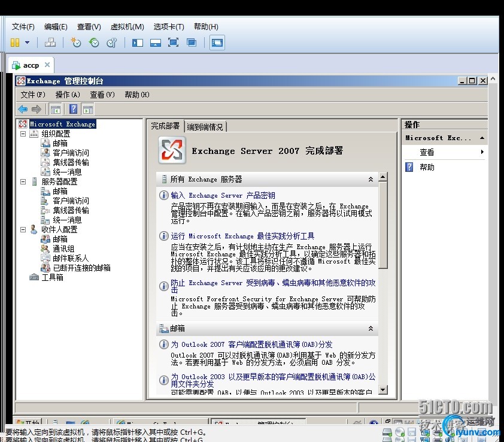This screenshot has width=504, height=442.
Task: Click the grey Forward arrow in Exchange toolbar
Action: [x=37, y=110]
